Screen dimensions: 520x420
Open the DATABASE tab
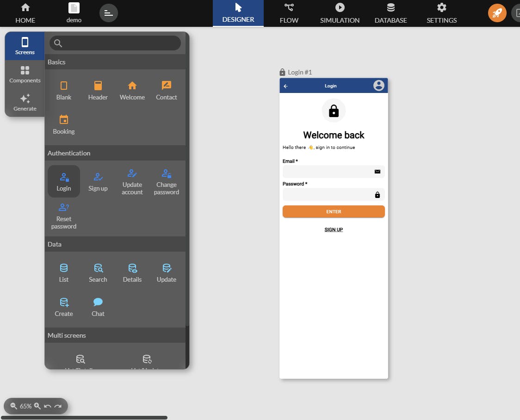390,13
